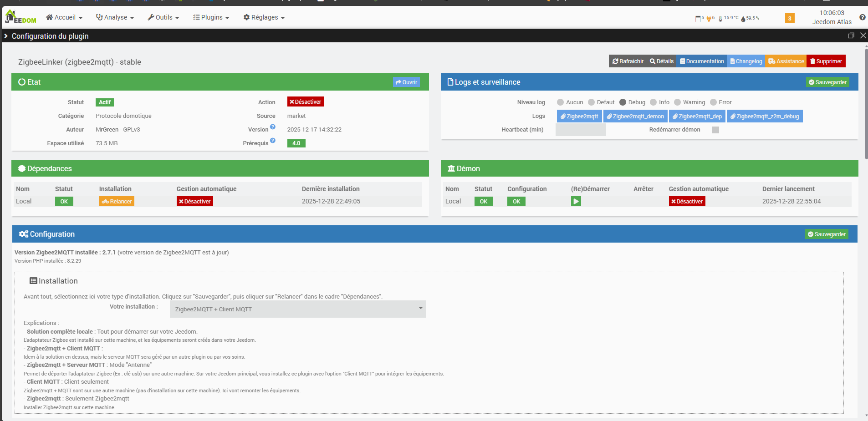868x421 pixels.
Task: Click the Réglages gear icon
Action: point(246,17)
